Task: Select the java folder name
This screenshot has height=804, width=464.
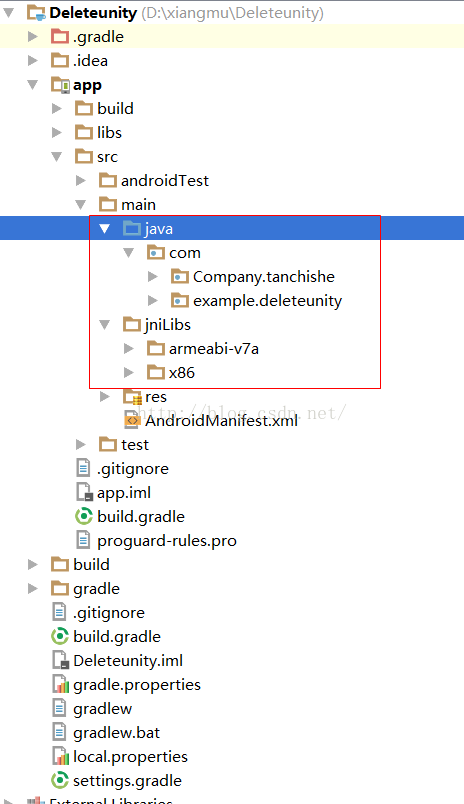Action: point(158,229)
